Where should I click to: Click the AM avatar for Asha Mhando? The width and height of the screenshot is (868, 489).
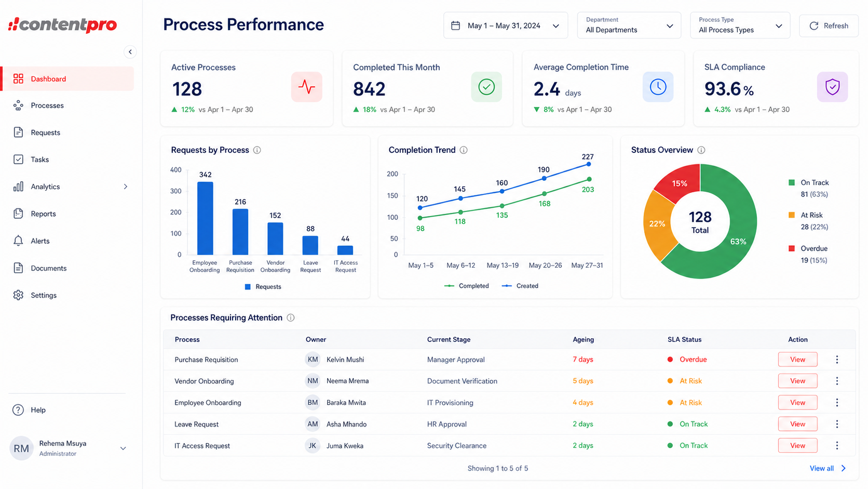point(313,424)
